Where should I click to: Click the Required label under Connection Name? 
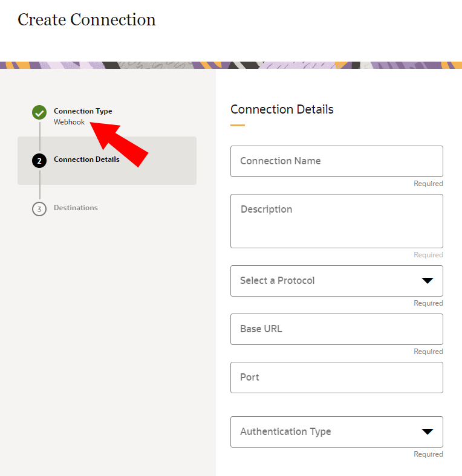428,184
